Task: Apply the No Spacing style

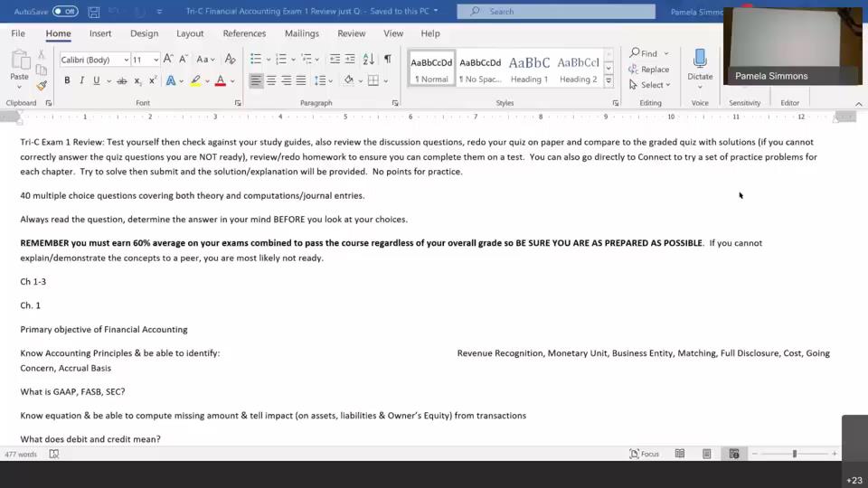Action: 480,69
